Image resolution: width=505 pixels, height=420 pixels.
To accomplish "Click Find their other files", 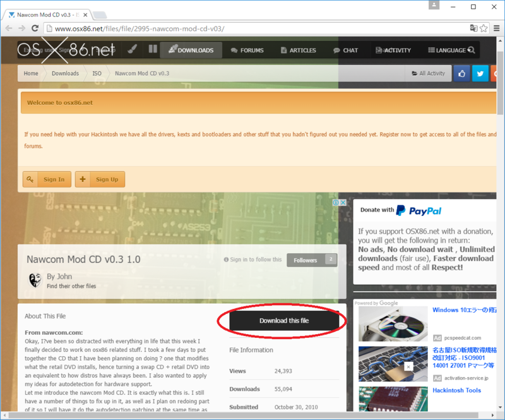I will (x=71, y=286).
